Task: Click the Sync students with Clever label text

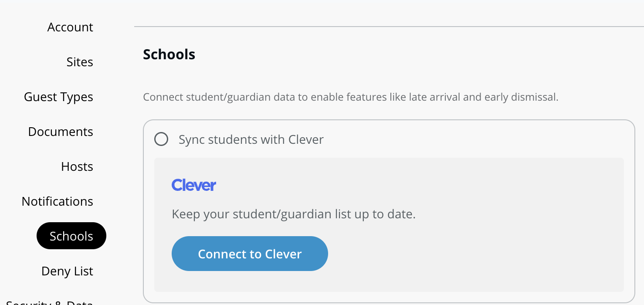Action: point(251,139)
